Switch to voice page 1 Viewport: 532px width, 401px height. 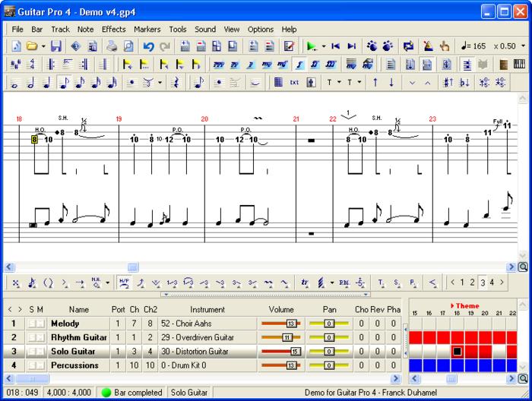[462, 282]
